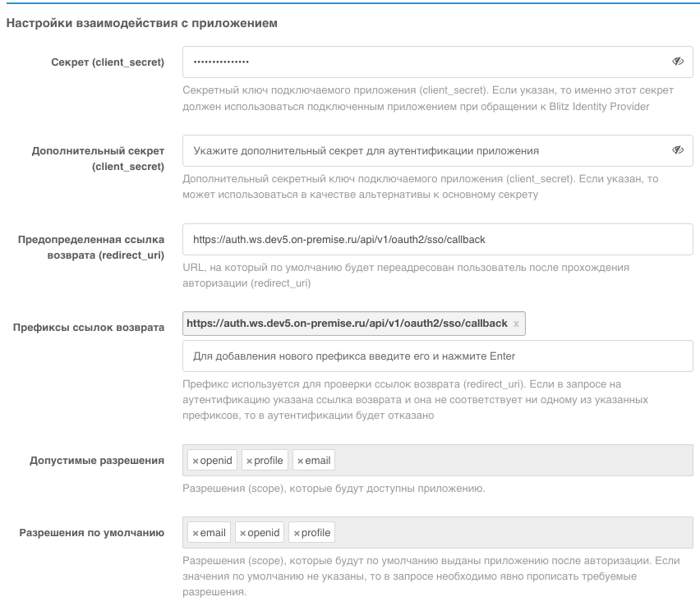Remove email from default scopes

[196, 534]
